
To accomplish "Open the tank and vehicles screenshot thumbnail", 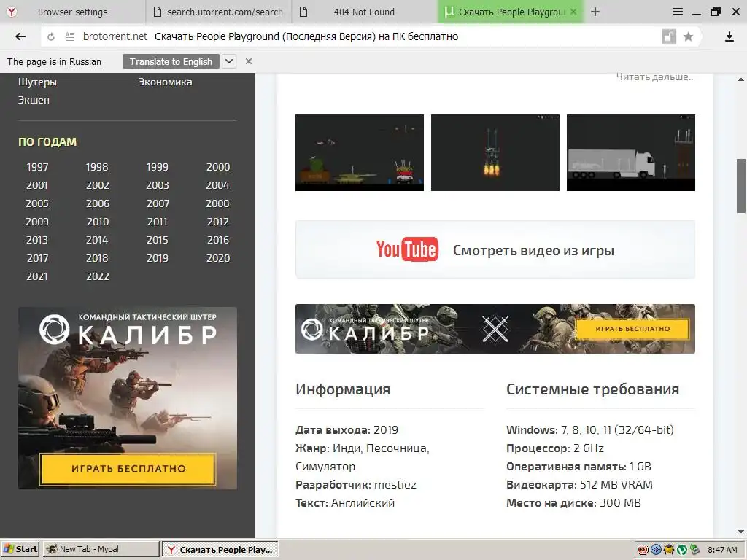I will pyautogui.click(x=359, y=152).
